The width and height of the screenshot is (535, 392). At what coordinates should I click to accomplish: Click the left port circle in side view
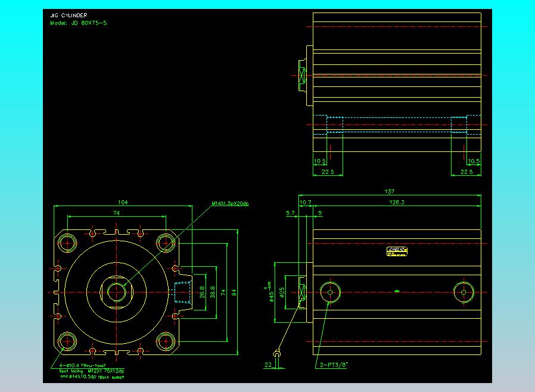pos(329,292)
